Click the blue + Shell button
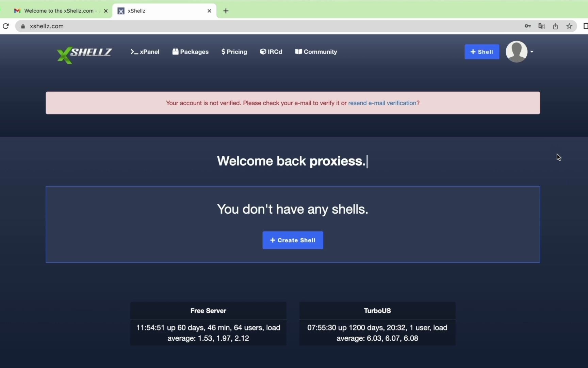Viewport: 588px width, 368px height. click(x=482, y=52)
